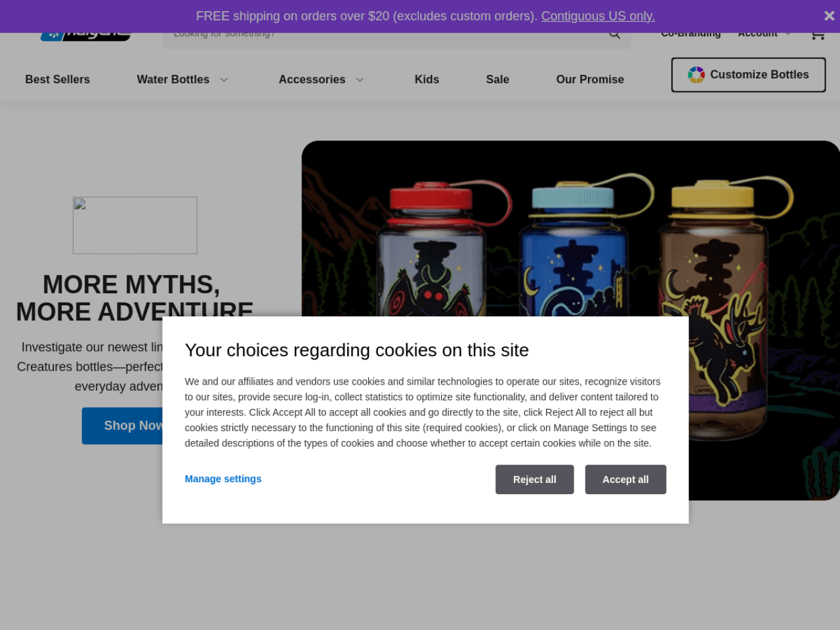This screenshot has height=630, width=840.
Task: Expand the Water Bottles chevron
Action: click(224, 79)
